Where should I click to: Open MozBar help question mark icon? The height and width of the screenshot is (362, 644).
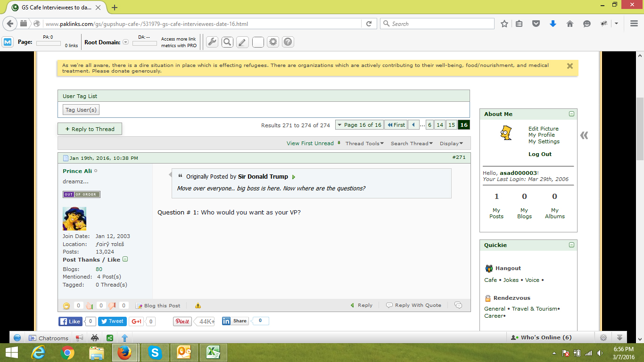click(x=288, y=42)
